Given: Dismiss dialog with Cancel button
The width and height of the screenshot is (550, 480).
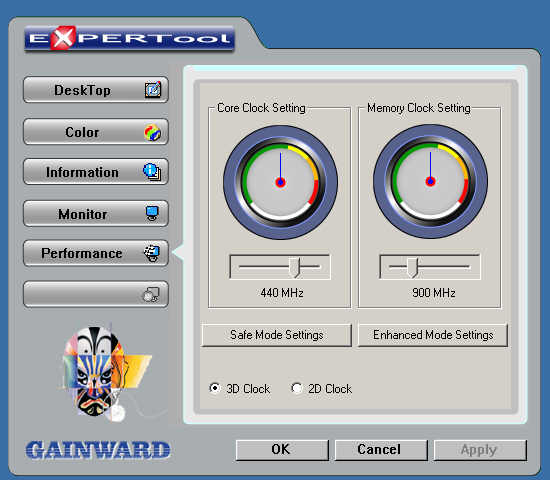Looking at the screenshot, I should (381, 450).
